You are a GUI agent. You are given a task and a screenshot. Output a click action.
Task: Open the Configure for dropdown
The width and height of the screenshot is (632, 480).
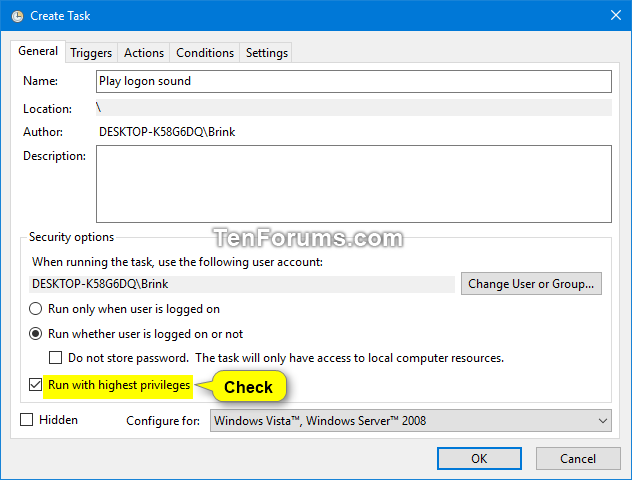tap(410, 421)
